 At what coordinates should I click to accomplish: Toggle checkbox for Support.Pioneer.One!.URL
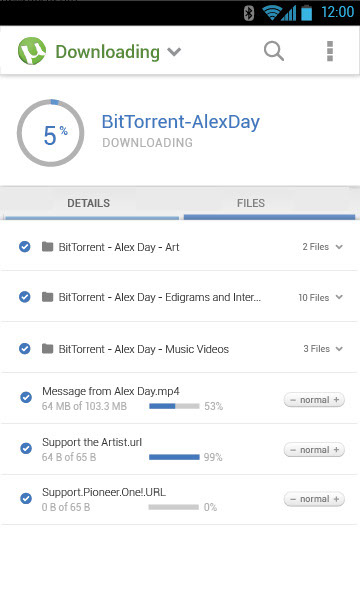tap(26, 499)
